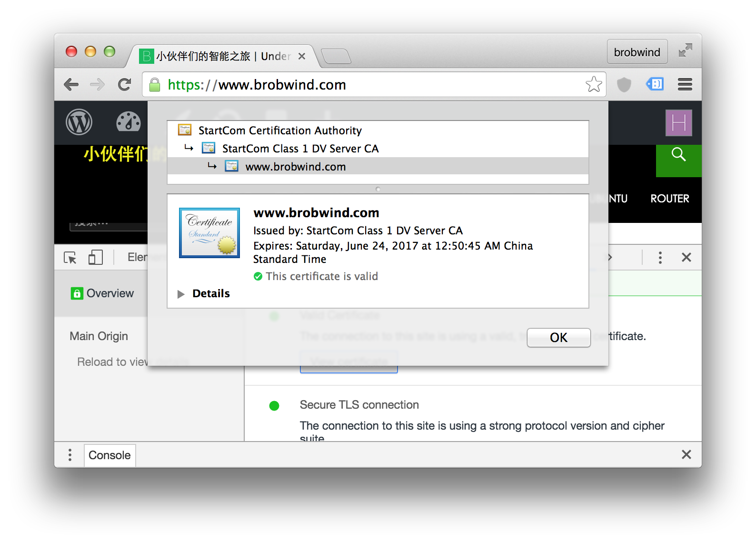Open a new tab
Image resolution: width=756 pixels, height=543 pixels.
tap(336, 56)
